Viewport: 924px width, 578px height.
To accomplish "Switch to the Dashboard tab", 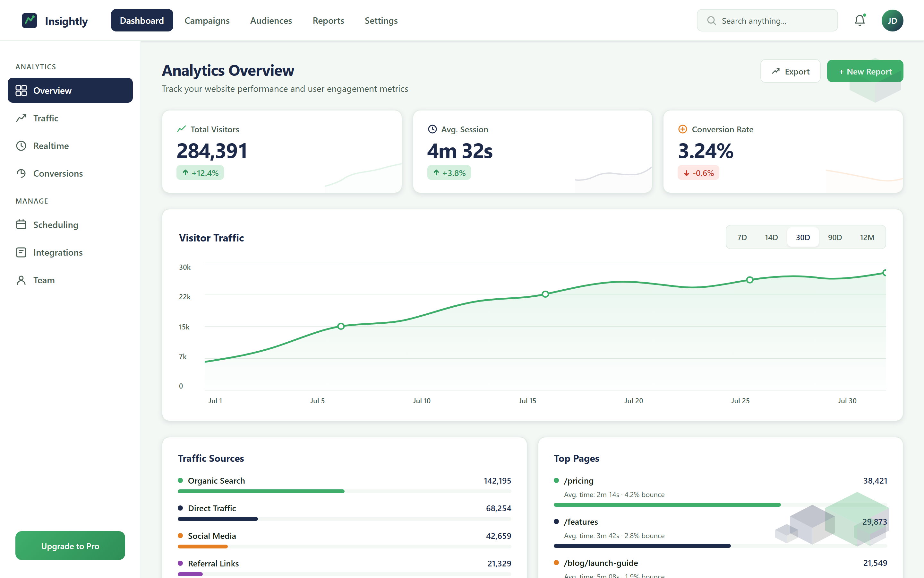I will tap(142, 21).
